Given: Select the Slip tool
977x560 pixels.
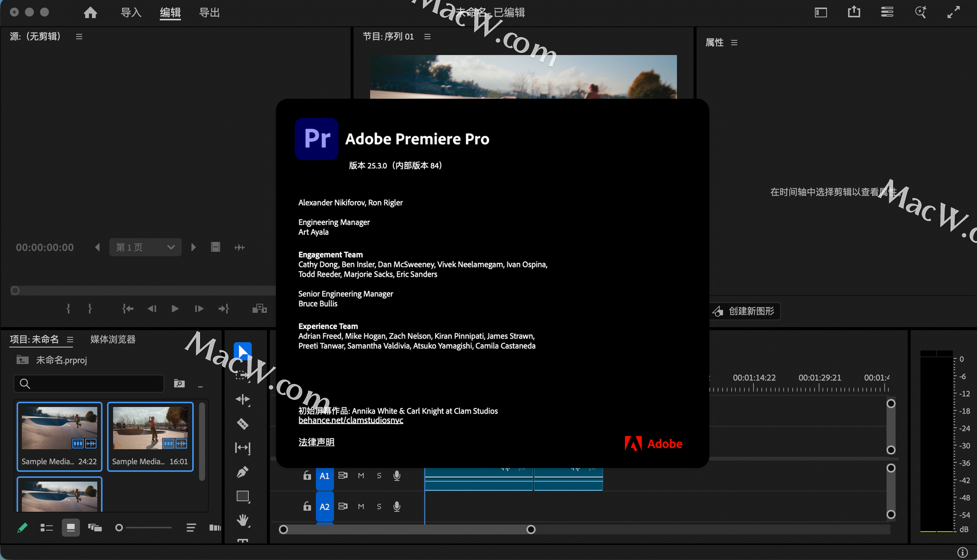Looking at the screenshot, I should pos(243,448).
